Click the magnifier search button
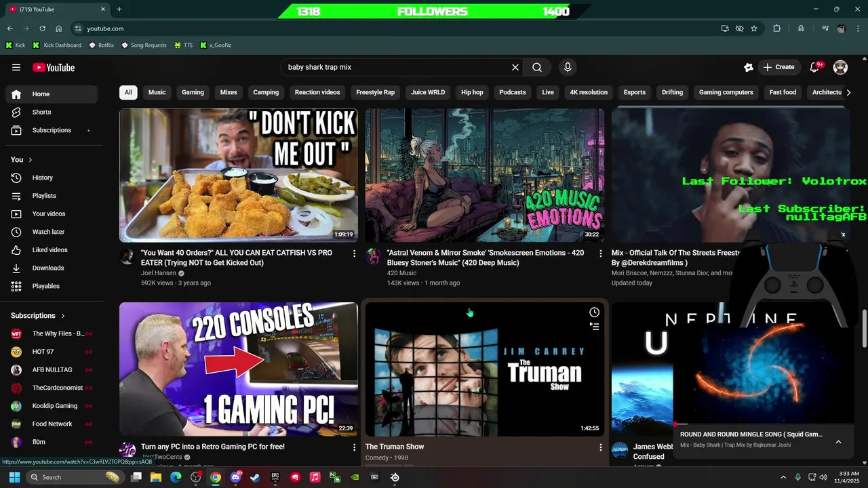The width and height of the screenshot is (868, 488). 537,67
